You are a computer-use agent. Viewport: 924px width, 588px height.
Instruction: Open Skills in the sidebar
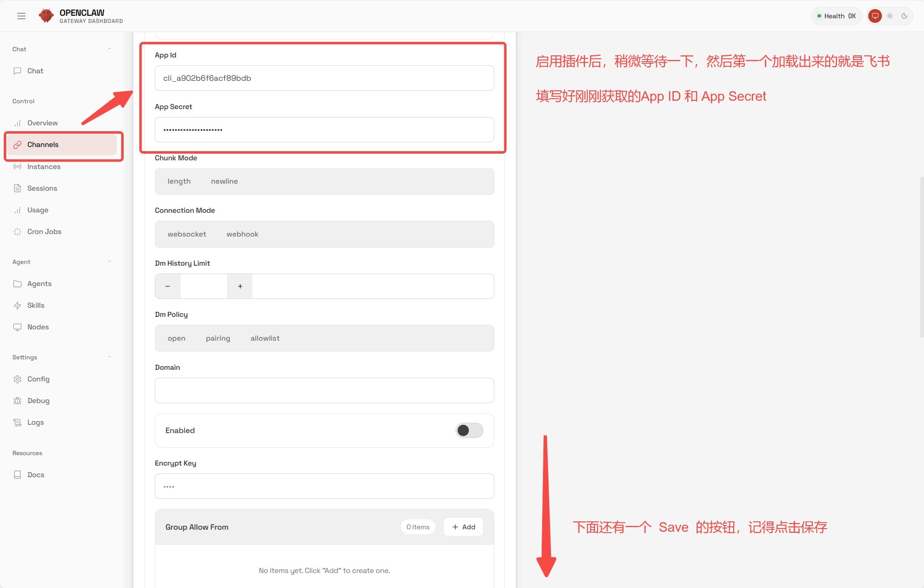pos(36,305)
